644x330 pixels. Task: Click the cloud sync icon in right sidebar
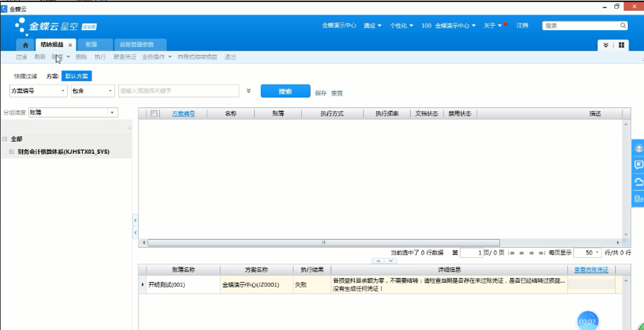point(638,182)
